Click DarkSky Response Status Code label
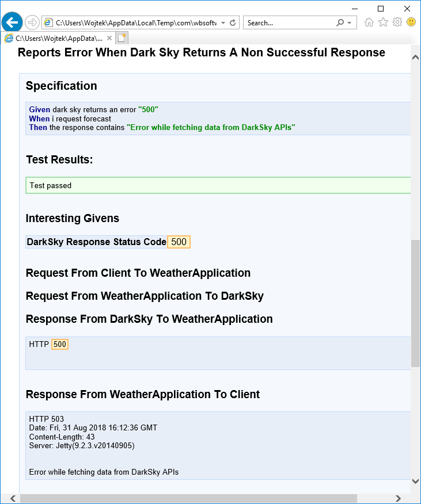The width and height of the screenshot is (421, 504). 96,242
